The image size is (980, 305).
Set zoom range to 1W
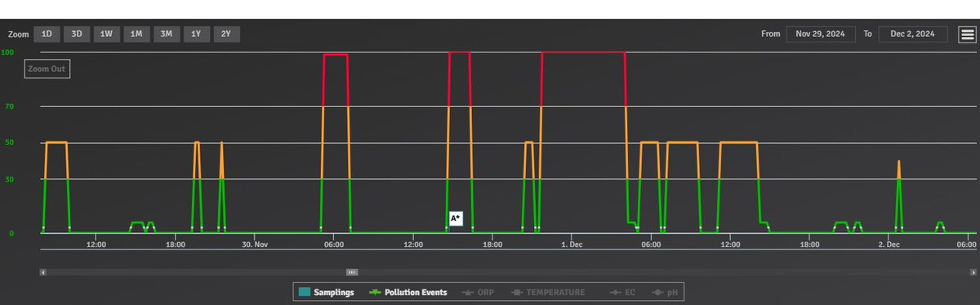pos(105,34)
